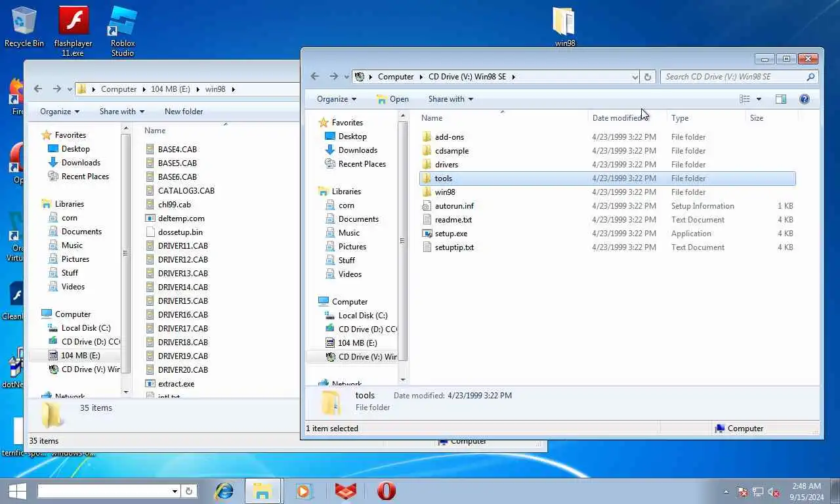Click Computer in the CD Drive address bar
The image size is (840, 504).
[x=396, y=77]
